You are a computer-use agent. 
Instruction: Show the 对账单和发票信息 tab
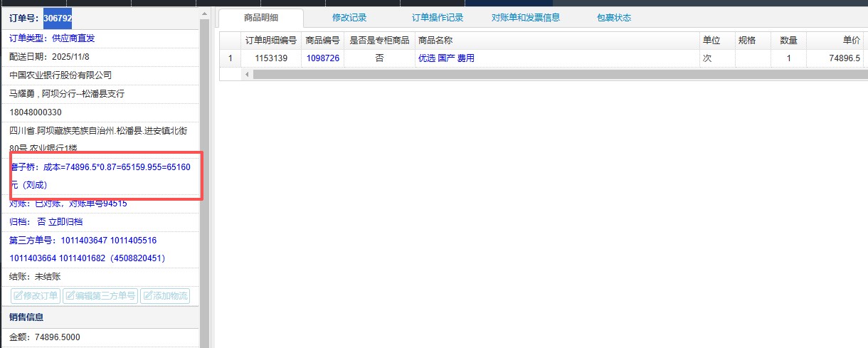(x=526, y=18)
